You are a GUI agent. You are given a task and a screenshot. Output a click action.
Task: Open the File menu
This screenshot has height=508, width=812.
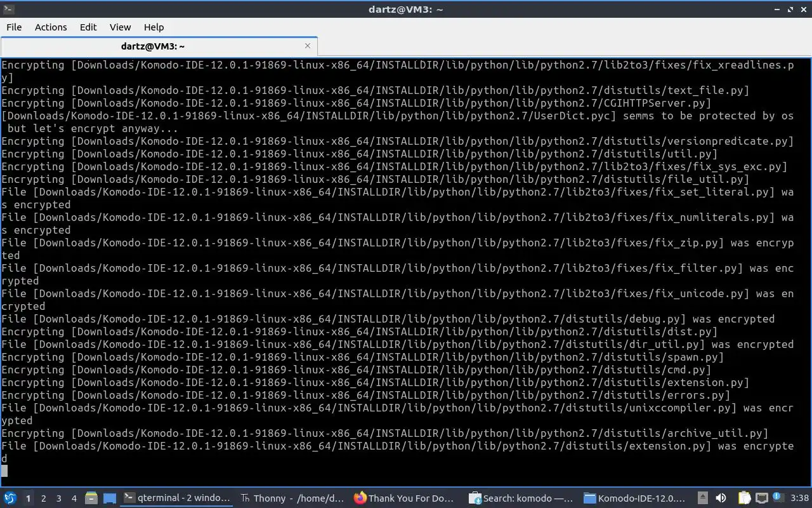point(14,27)
